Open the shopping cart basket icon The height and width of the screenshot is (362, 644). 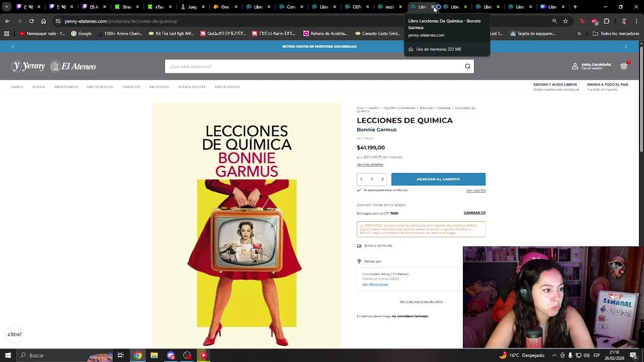(x=624, y=66)
